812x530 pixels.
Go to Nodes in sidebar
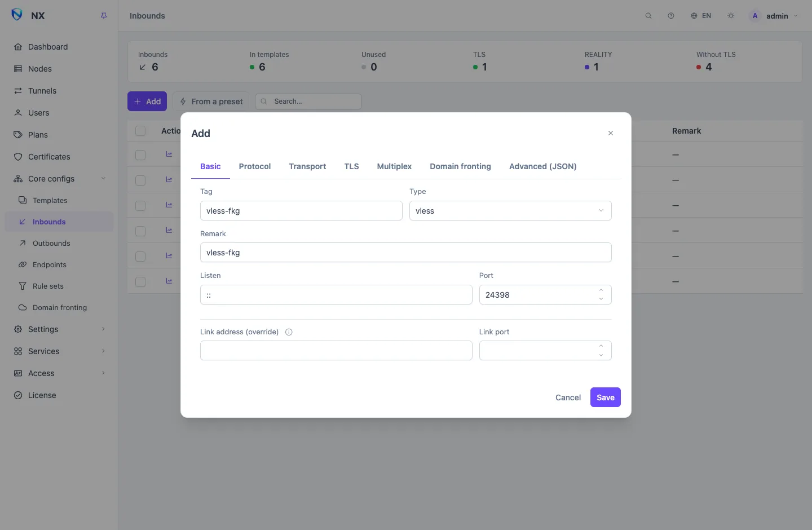coord(59,69)
